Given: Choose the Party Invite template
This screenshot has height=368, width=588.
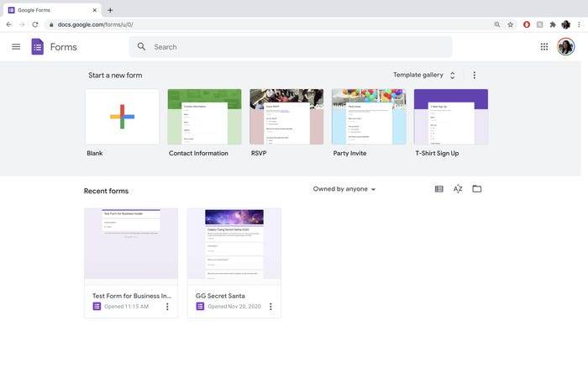Looking at the screenshot, I should [369, 117].
